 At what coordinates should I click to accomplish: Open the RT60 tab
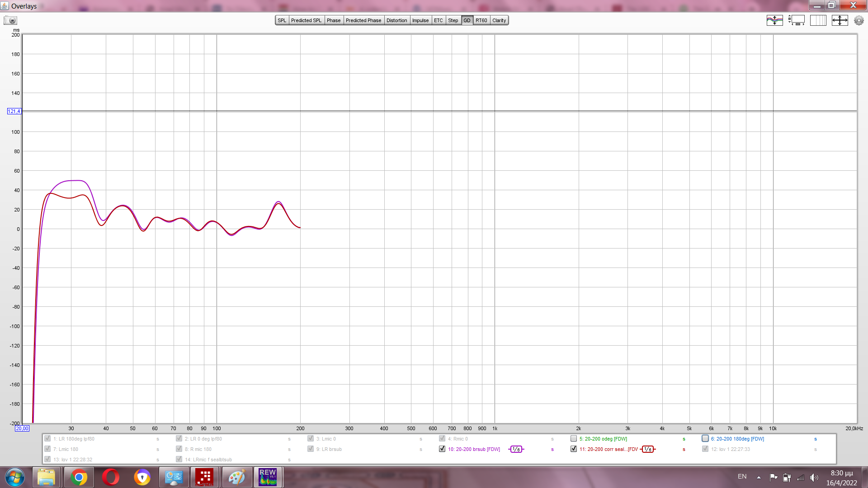tap(481, 20)
